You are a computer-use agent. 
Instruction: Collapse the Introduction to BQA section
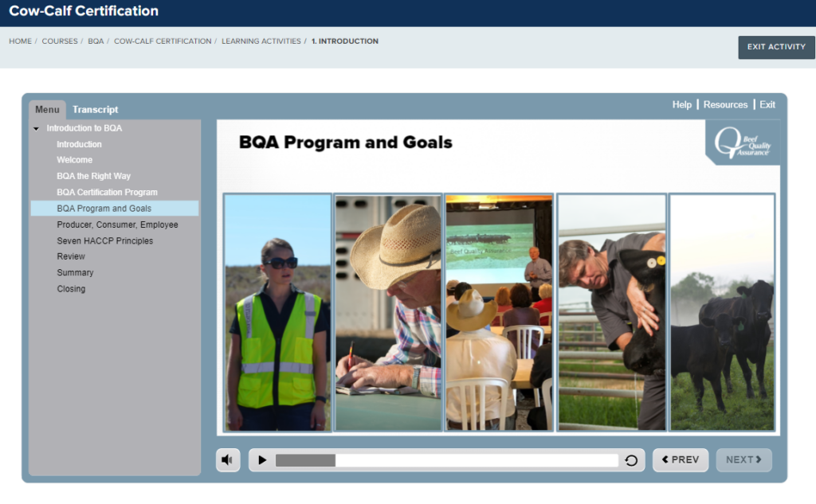click(x=36, y=128)
